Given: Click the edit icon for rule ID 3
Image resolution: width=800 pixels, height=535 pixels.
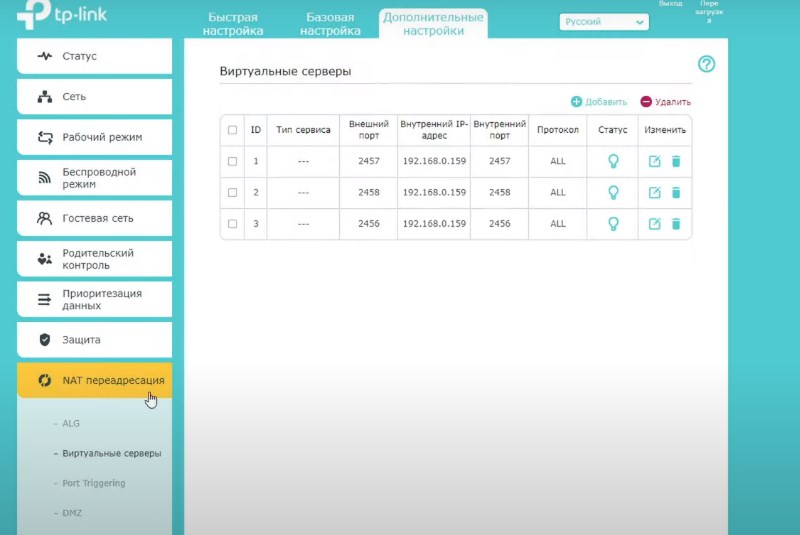Looking at the screenshot, I should click(655, 223).
